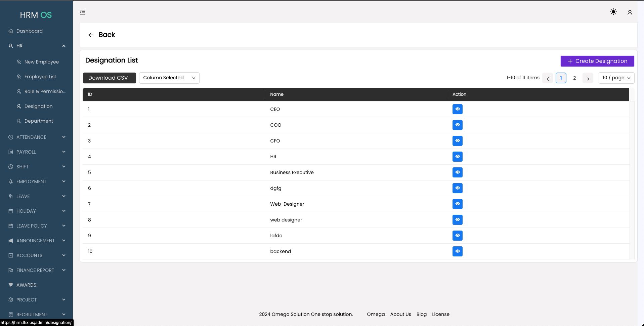Open Employee List in sidebar
This screenshot has height=326, width=644.
tap(40, 77)
